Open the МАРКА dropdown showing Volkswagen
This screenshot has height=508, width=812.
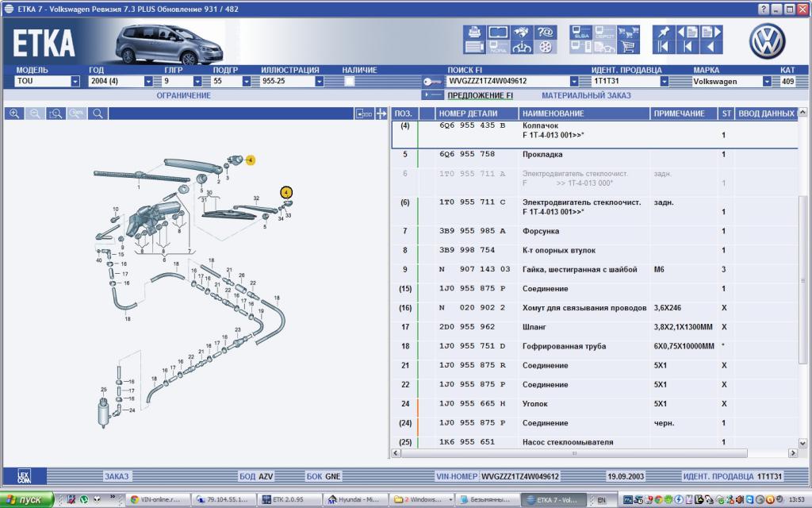(x=767, y=82)
